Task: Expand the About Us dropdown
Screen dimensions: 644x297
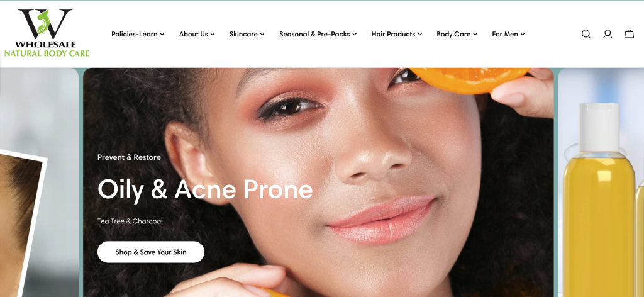Action: click(x=197, y=34)
